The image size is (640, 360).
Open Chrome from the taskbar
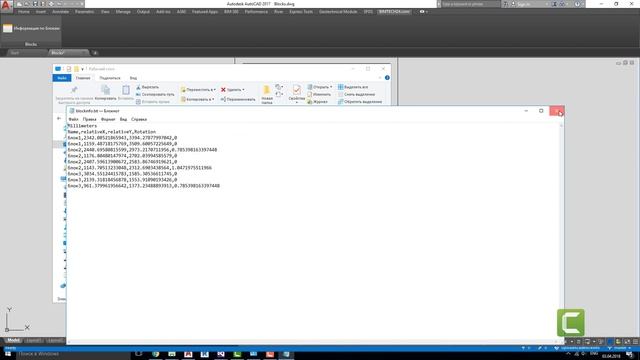[156, 354]
